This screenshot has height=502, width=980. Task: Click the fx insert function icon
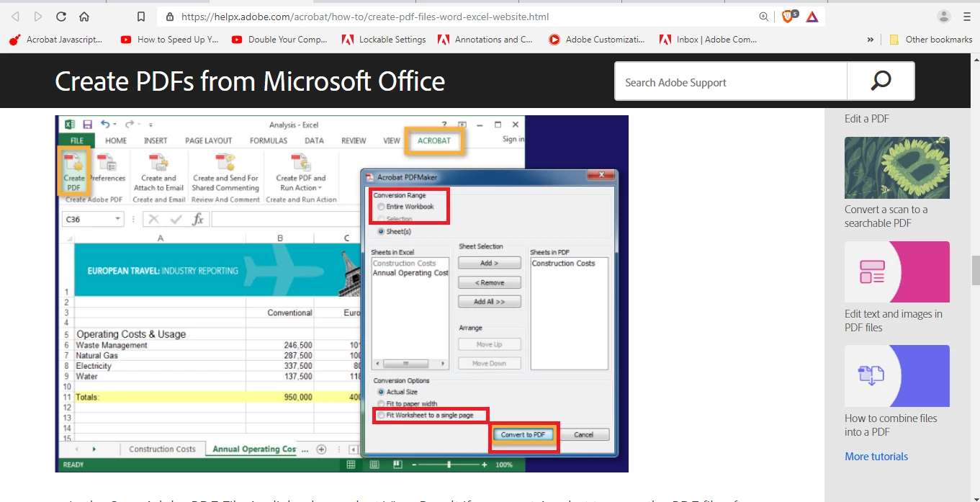click(x=198, y=219)
